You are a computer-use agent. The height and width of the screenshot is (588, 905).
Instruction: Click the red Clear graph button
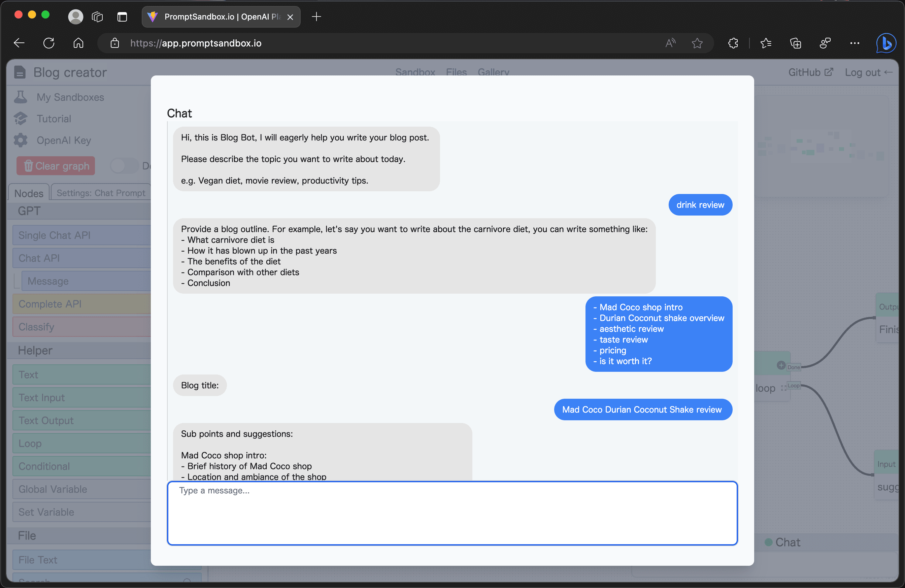(56, 166)
